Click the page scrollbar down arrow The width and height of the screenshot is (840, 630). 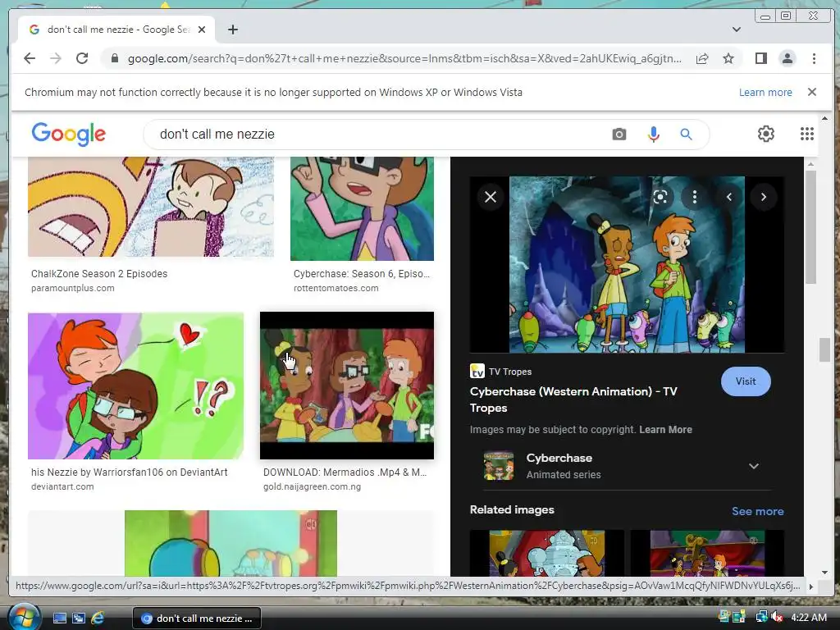click(824, 573)
